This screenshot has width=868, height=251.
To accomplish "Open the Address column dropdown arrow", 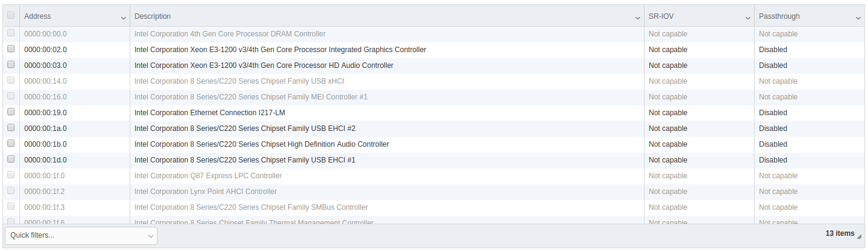I will tap(124, 18).
